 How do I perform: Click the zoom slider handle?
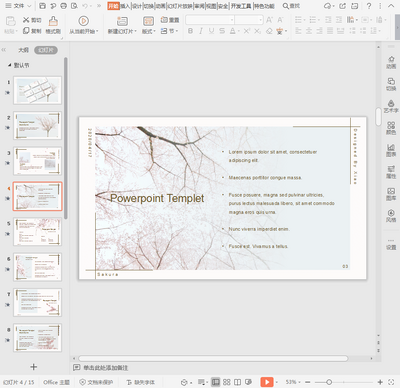329,382
